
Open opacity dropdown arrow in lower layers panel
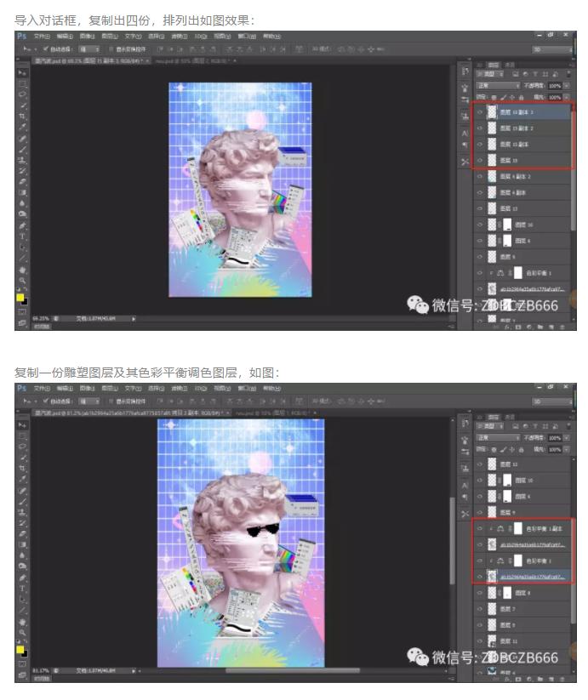point(567,438)
